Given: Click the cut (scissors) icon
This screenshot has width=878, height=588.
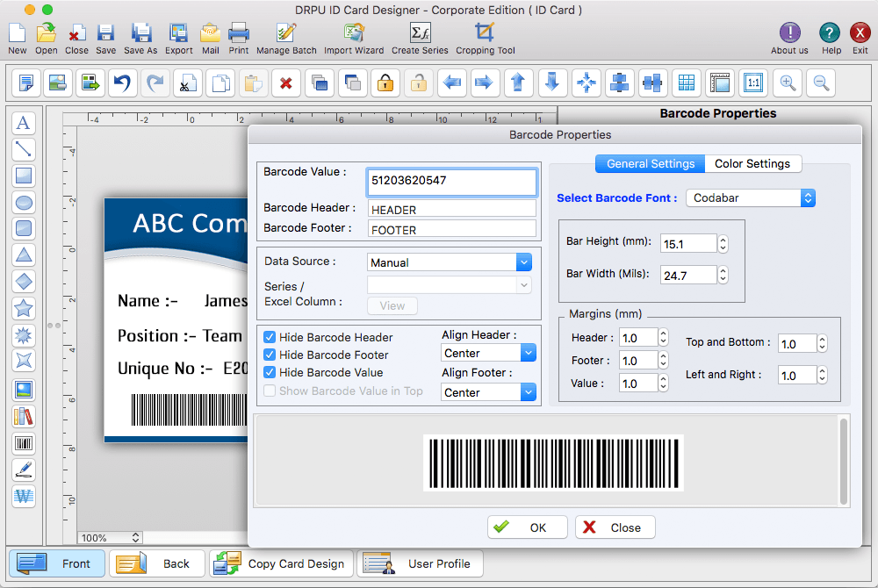Looking at the screenshot, I should [188, 82].
